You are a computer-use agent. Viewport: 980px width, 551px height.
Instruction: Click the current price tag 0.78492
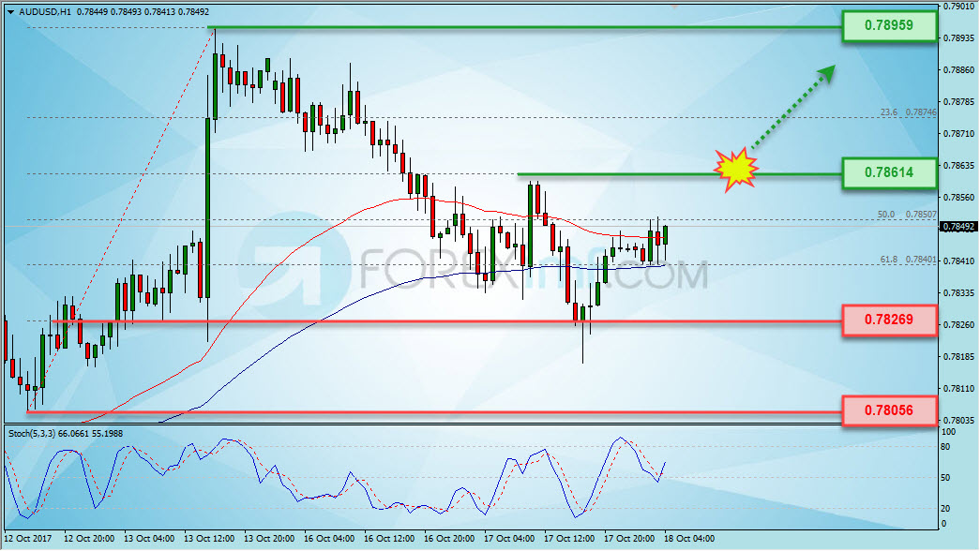point(958,227)
